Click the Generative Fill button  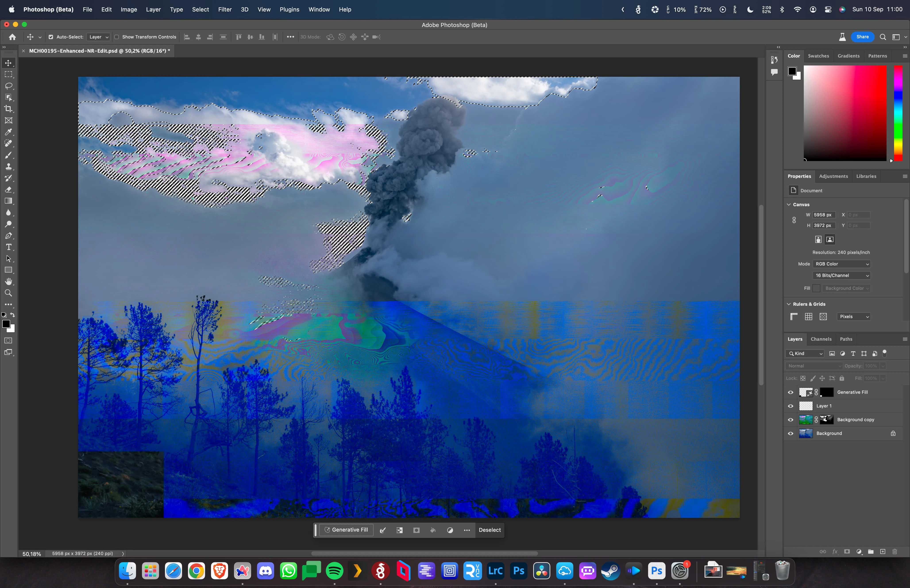[346, 530]
